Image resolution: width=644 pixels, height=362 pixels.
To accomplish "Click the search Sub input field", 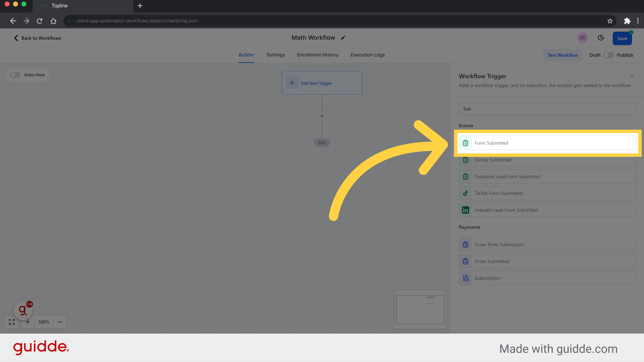I will click(x=547, y=109).
